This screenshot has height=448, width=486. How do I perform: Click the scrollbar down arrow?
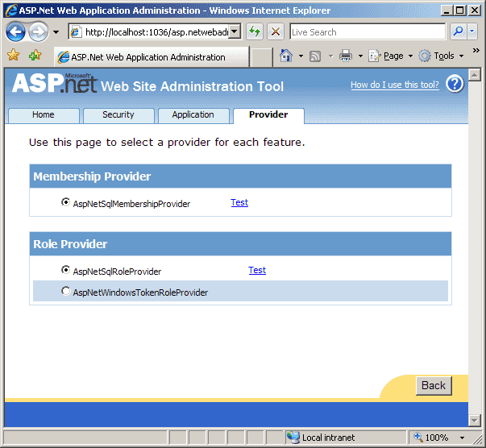(x=475, y=421)
